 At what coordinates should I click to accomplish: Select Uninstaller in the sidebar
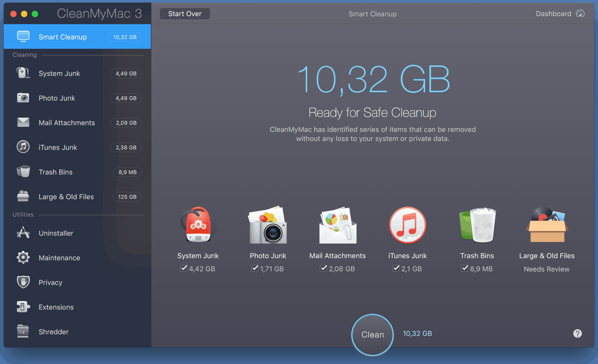(x=56, y=233)
